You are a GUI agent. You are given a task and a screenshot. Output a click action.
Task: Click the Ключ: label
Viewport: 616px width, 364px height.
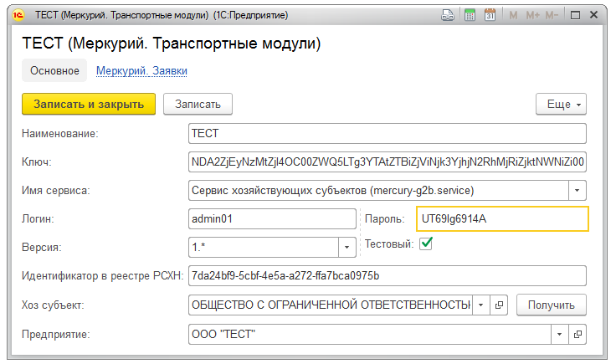(x=37, y=161)
